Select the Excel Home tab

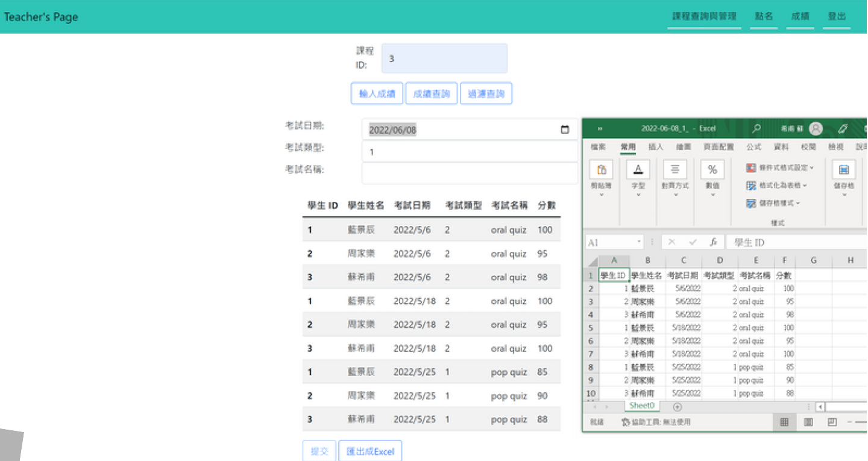(x=627, y=147)
